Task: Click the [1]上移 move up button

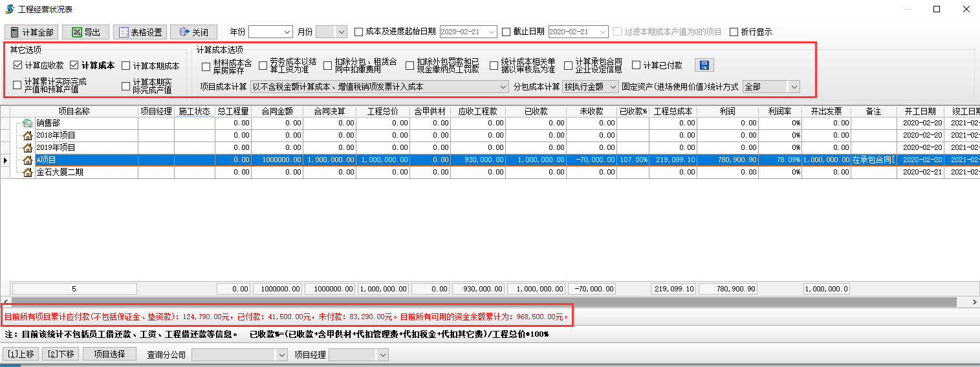Action: pyautogui.click(x=21, y=354)
